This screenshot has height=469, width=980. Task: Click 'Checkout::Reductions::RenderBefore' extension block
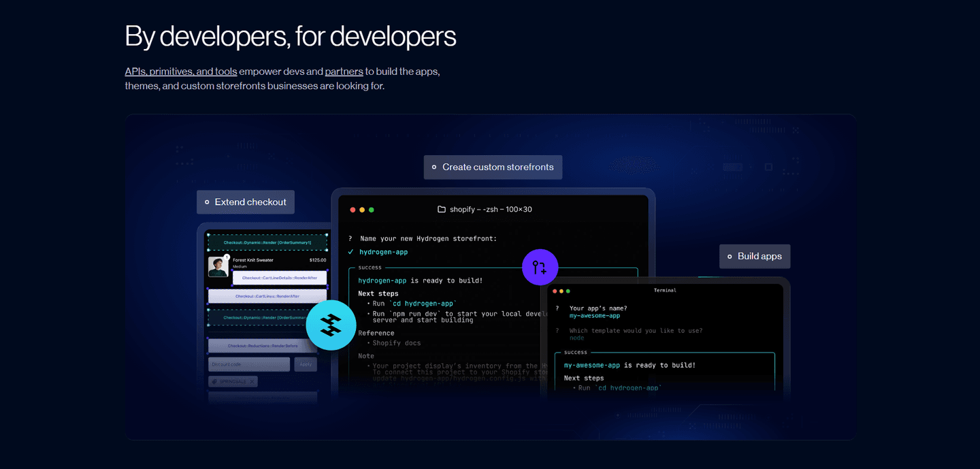point(263,346)
